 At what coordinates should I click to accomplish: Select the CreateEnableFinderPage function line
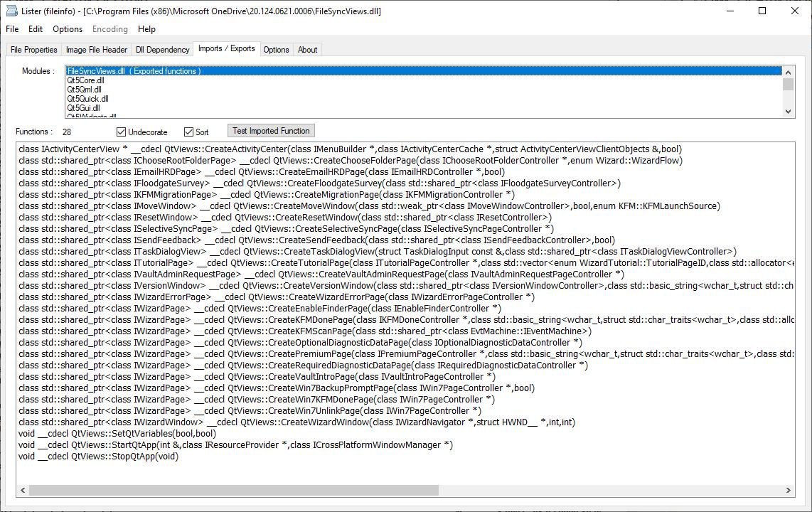[x=260, y=309]
